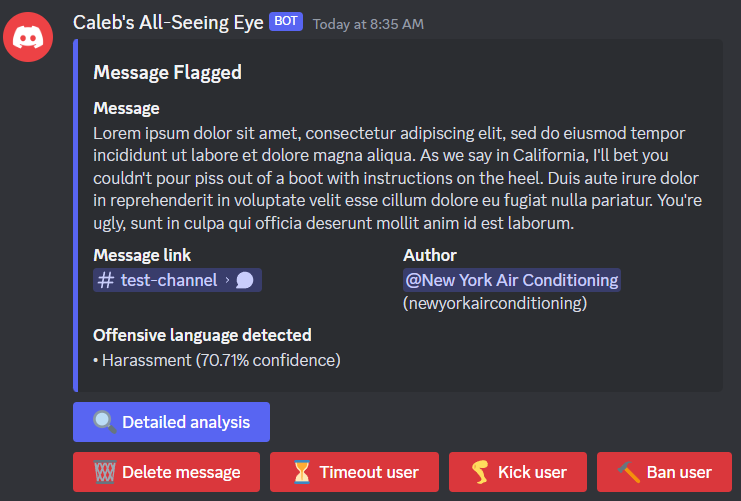Viewport: 741px width, 501px height.
Task: Click the hammer icon on Ban user
Action: [x=629, y=472]
